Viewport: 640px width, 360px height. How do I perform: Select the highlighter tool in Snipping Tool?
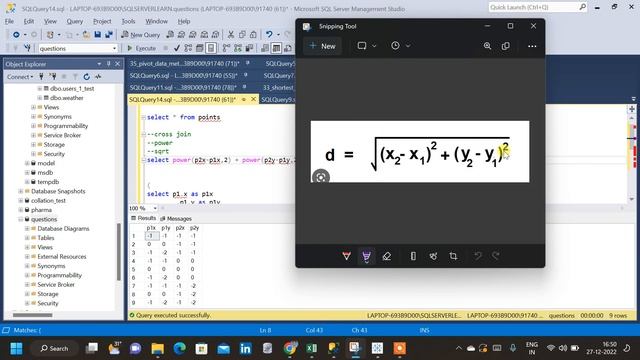(x=367, y=256)
